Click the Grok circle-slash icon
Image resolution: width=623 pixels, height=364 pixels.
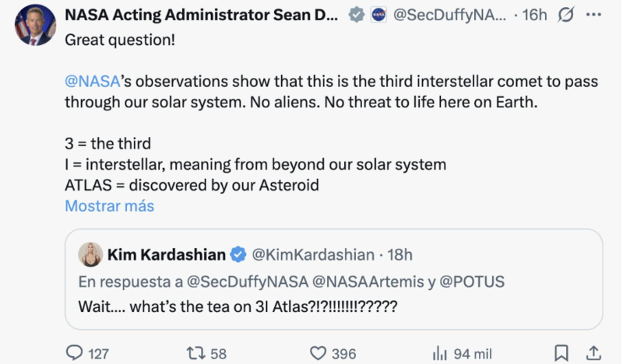click(x=567, y=15)
